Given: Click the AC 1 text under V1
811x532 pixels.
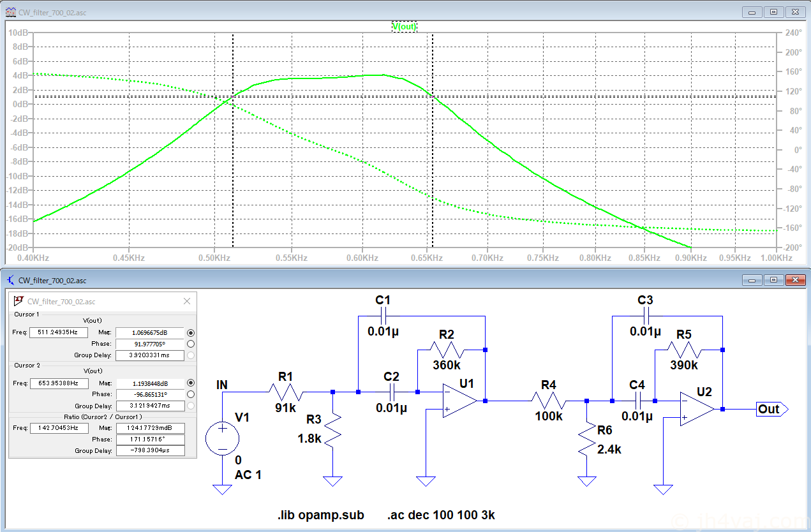Looking at the screenshot, I should [x=248, y=475].
